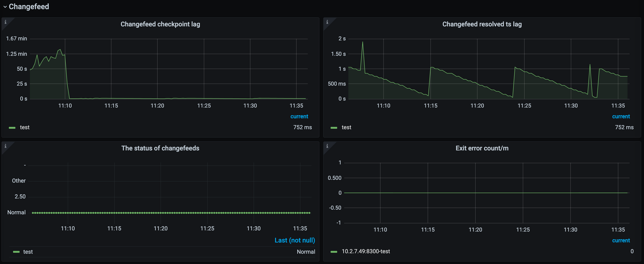Image resolution: width=644 pixels, height=264 pixels.
Task: Open info icon on The status of changefeeds panel
Action: 5,146
